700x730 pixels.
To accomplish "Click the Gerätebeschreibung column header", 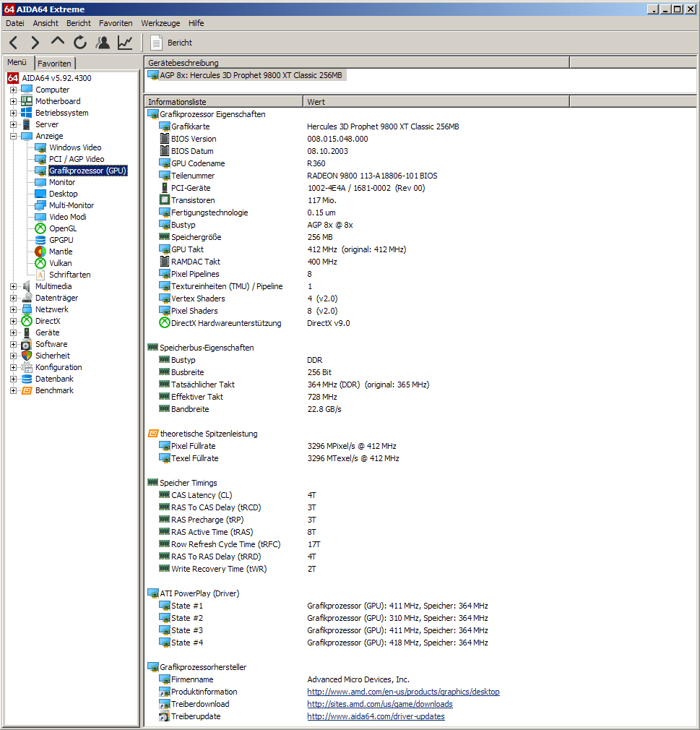I will point(357,62).
